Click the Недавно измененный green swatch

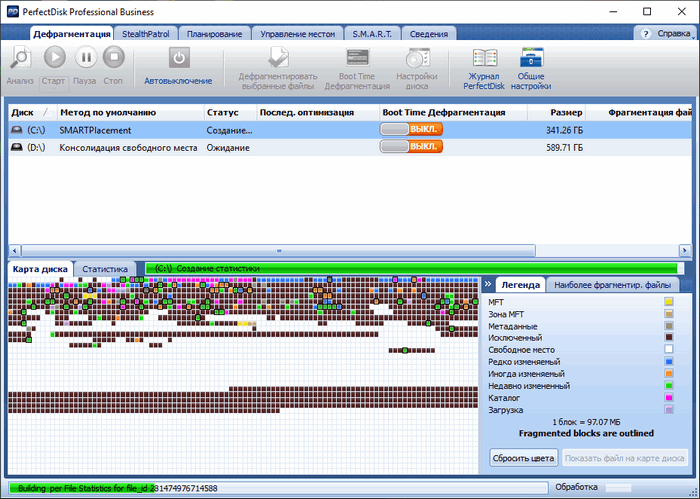pos(669,386)
